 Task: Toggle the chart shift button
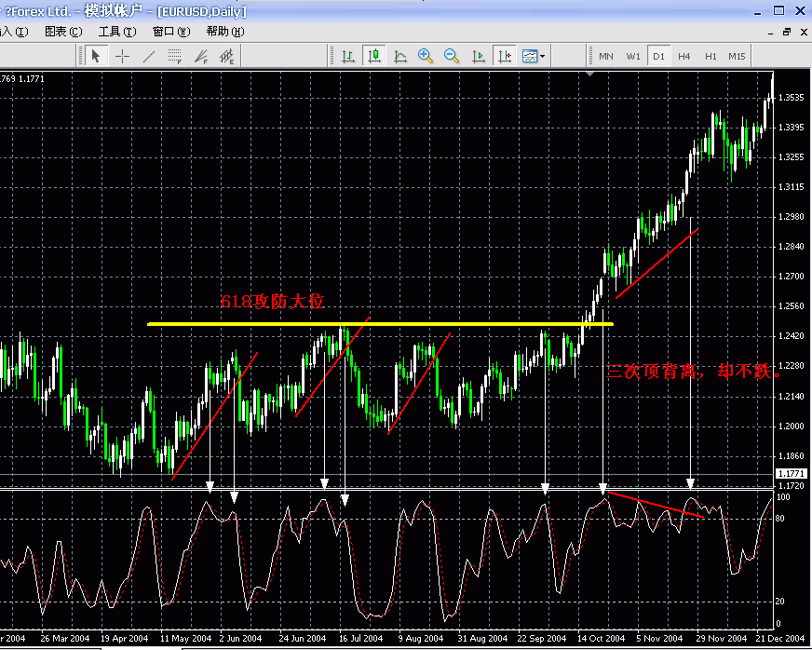point(504,56)
